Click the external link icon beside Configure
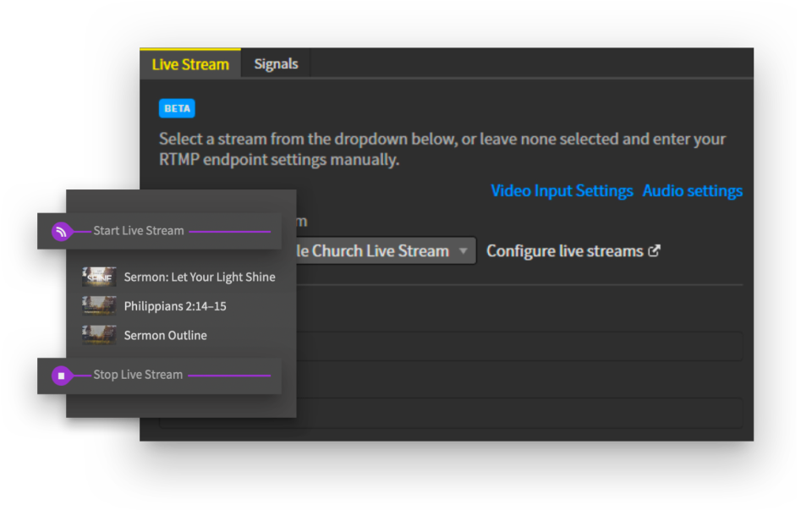The width and height of the screenshot is (812, 516). pyautogui.click(x=655, y=250)
